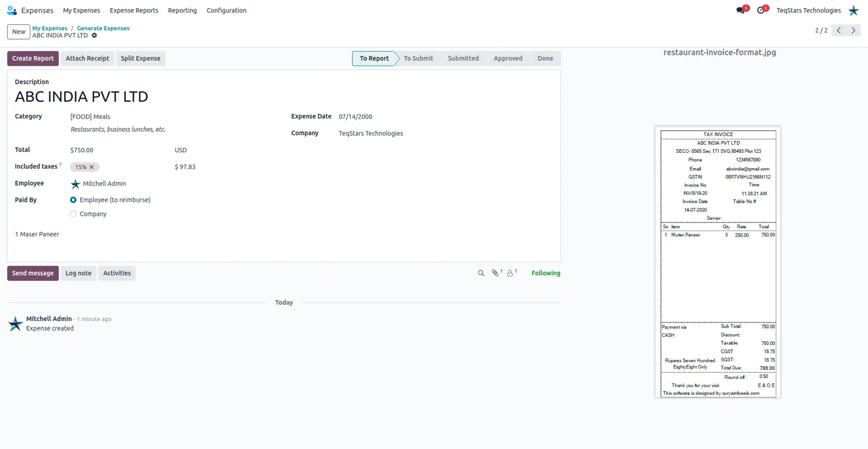868x449 pixels.
Task: Click Attach Receipt button
Action: click(x=87, y=59)
